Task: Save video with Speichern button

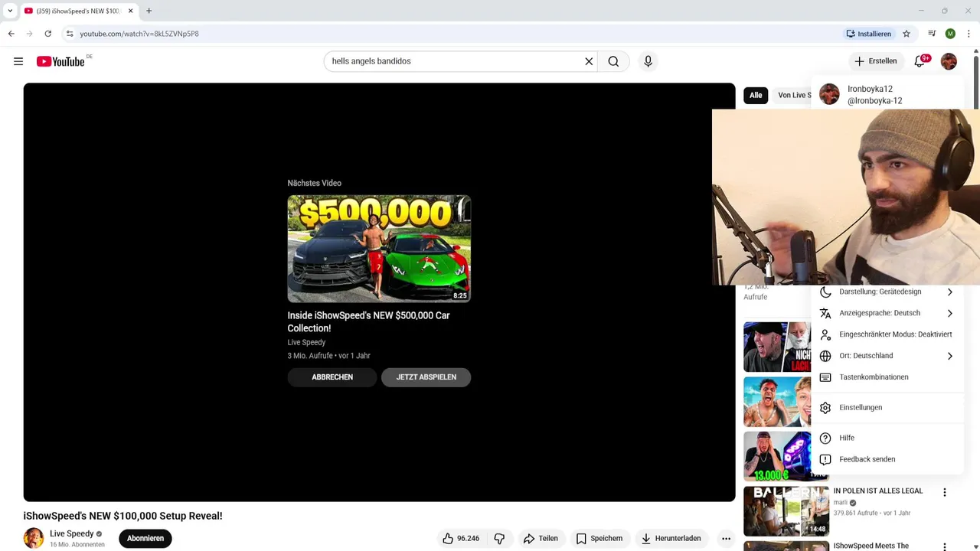Action: coord(599,539)
